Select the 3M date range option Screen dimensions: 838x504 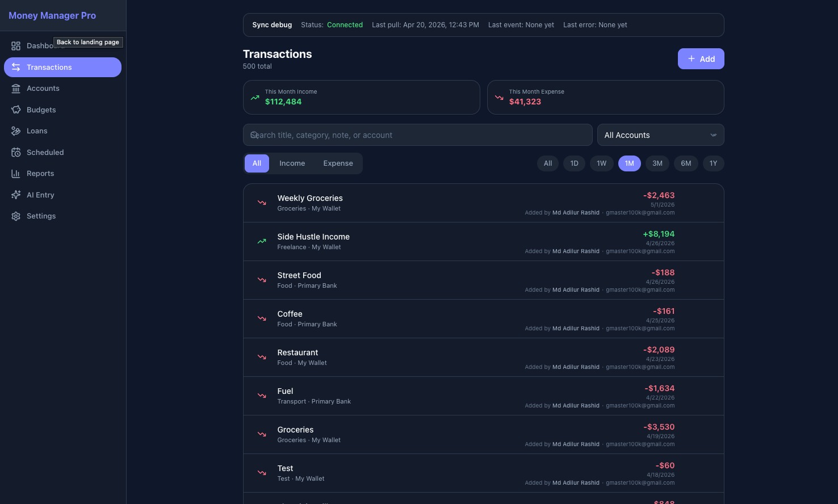coord(657,163)
